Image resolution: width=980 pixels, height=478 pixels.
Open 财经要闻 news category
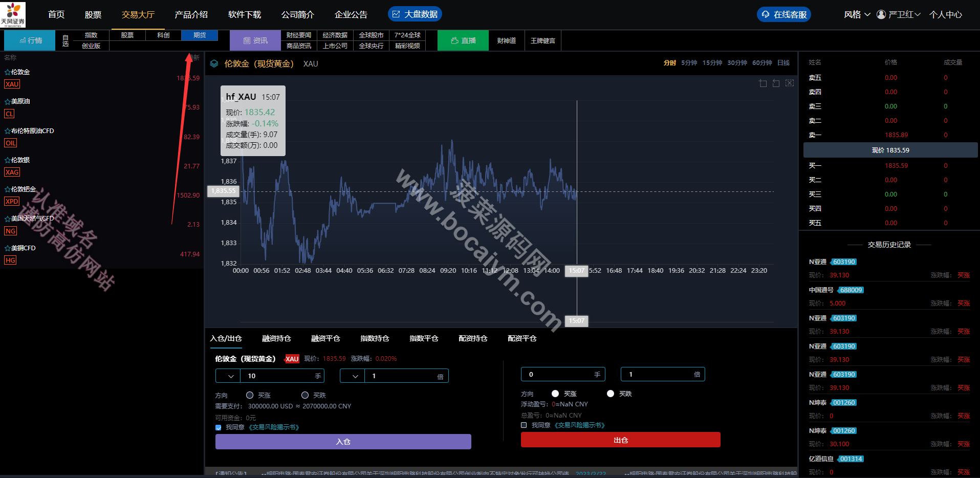299,35
